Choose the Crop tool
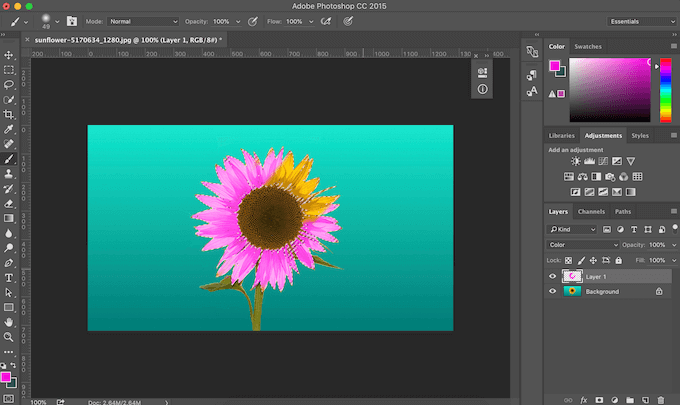Image resolution: width=680 pixels, height=405 pixels. coord(9,114)
